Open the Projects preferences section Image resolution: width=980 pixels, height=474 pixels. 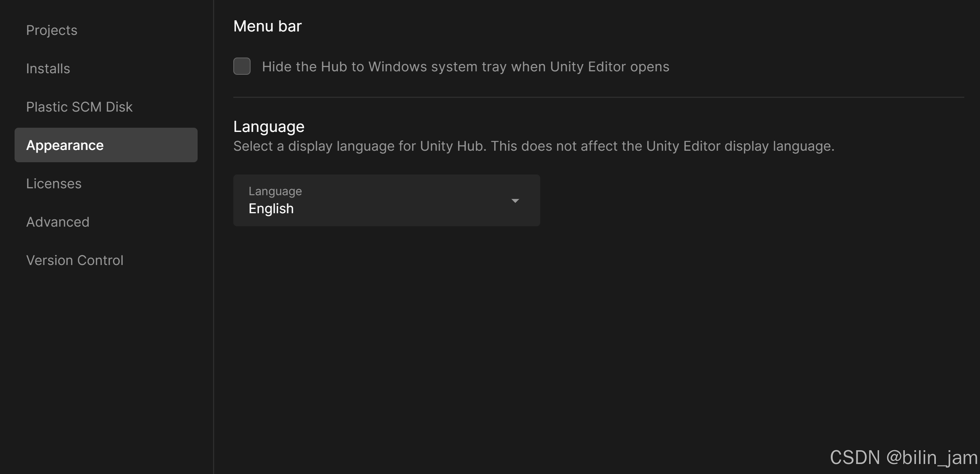(x=52, y=30)
